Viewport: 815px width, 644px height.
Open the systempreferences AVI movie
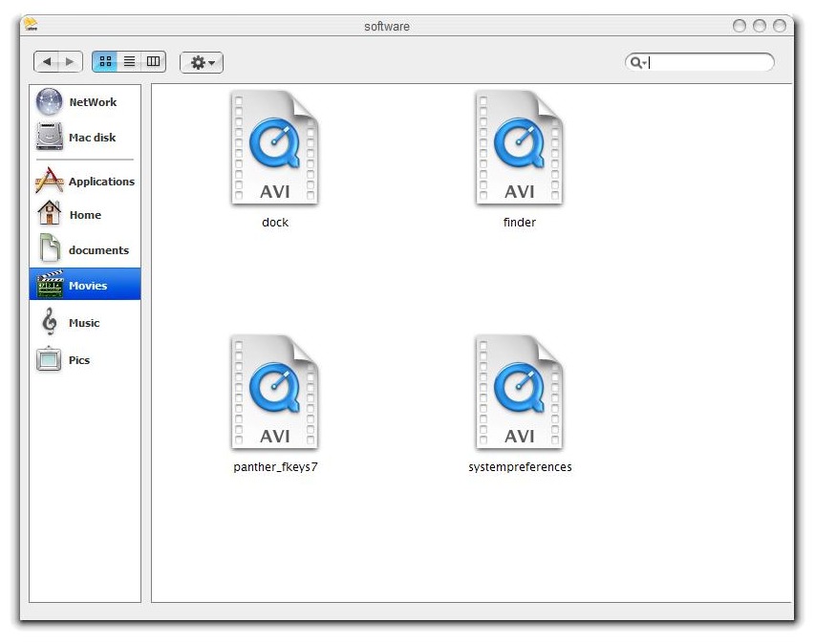pyautogui.click(x=520, y=392)
